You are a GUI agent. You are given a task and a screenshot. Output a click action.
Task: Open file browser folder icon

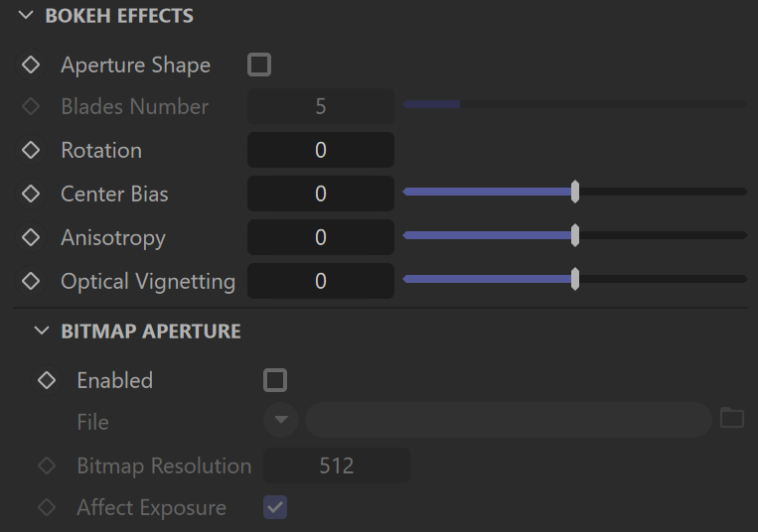click(731, 418)
